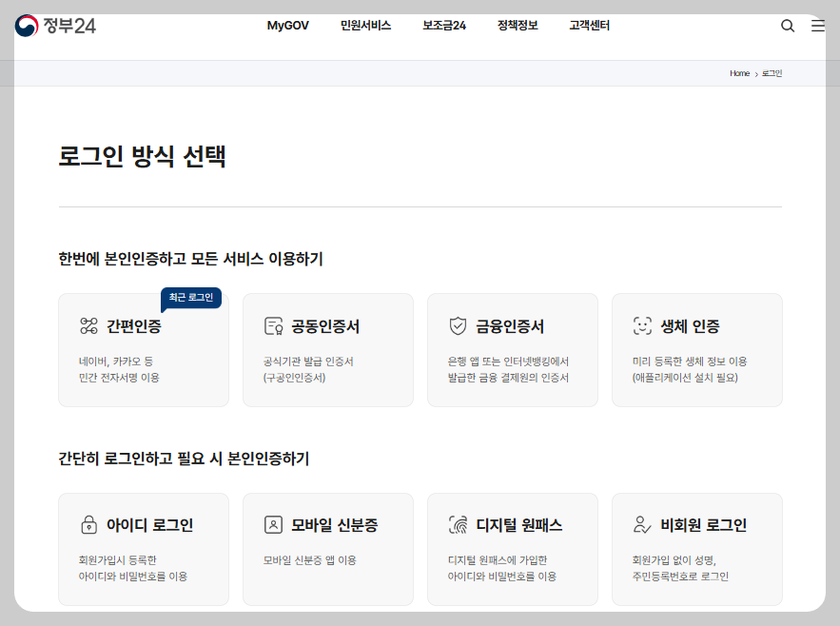
Task: Open the 고객센터 menu
Action: point(589,26)
